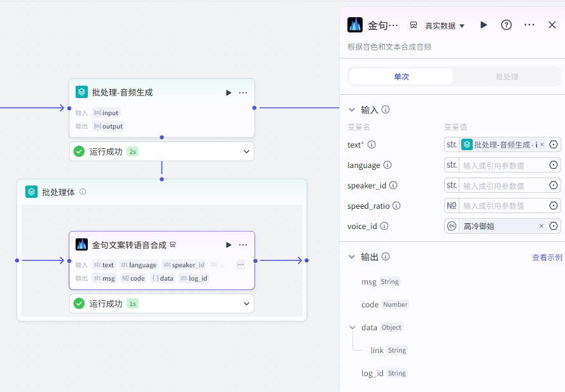The image size is (565, 392).
Task: Expand the 2s 运行成功 result bar
Action: (246, 151)
